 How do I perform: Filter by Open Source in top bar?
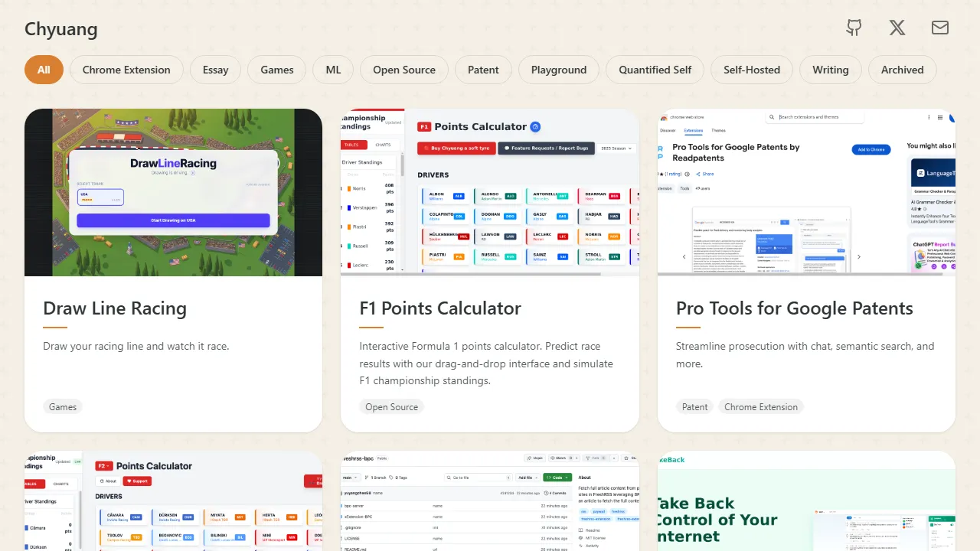pos(403,70)
